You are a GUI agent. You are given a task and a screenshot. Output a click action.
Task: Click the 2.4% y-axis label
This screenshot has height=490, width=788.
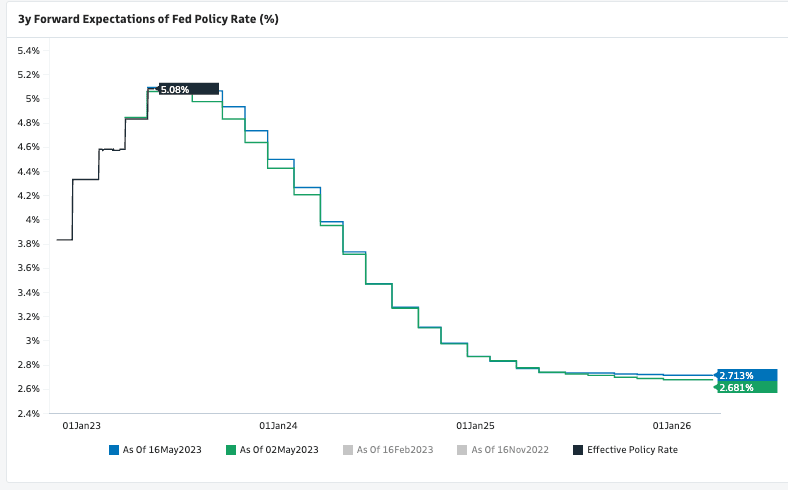point(26,413)
